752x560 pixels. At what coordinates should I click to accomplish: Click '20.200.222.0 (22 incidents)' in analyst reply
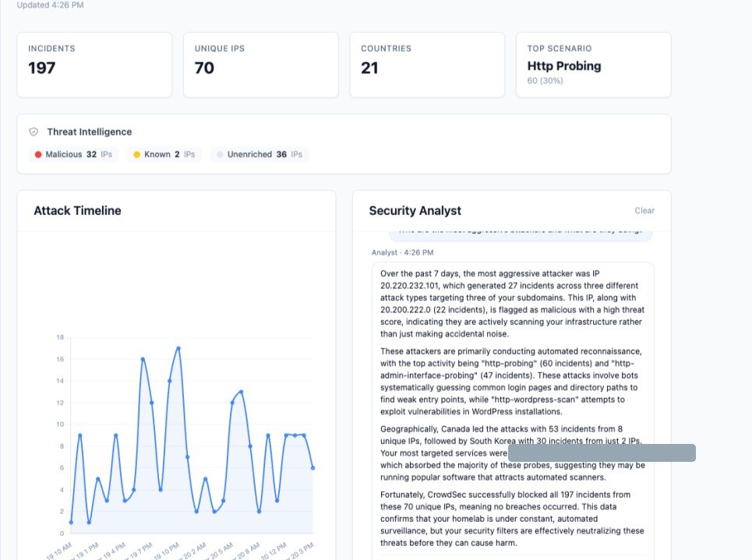coord(432,310)
